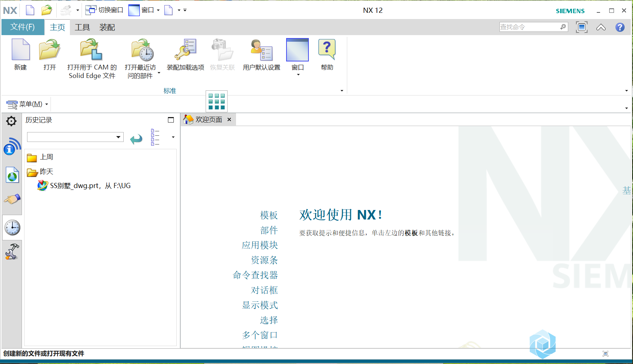Open the 多个窗口 multiple windows link

tap(260, 335)
